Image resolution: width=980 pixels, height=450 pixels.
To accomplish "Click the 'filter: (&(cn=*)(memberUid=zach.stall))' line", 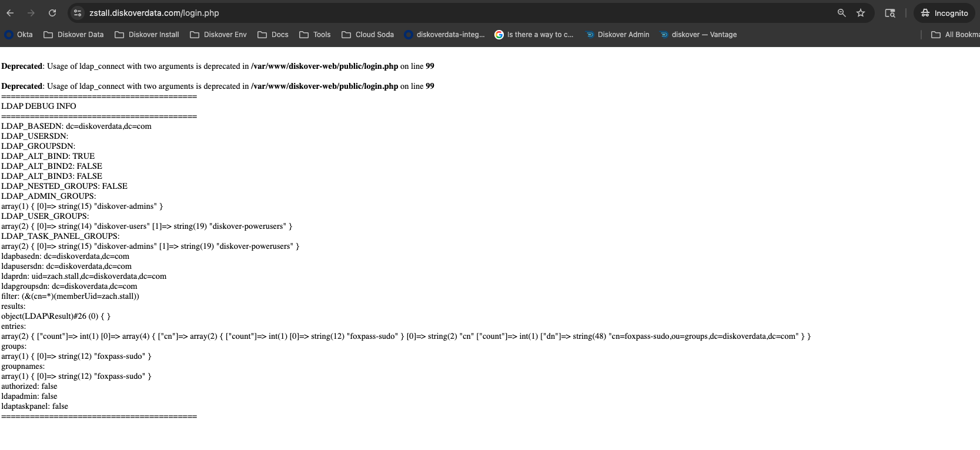I will (70, 296).
